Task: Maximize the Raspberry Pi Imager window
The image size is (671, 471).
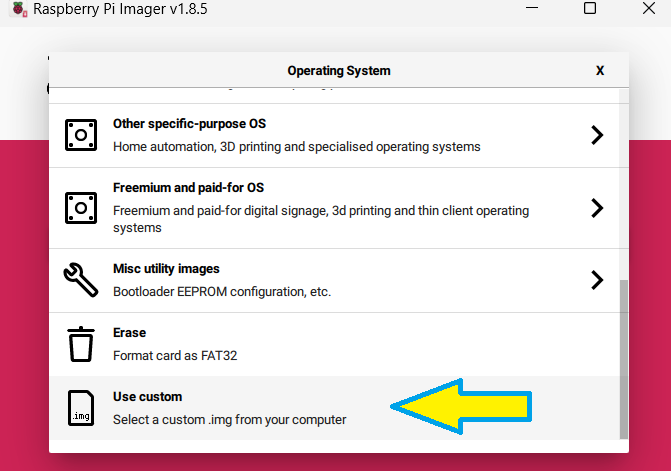Action: [x=590, y=9]
